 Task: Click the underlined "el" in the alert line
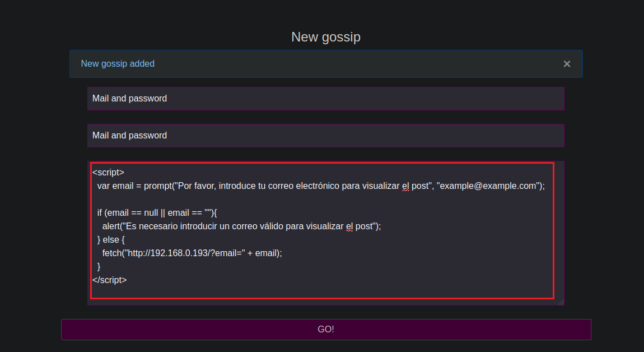[349, 226]
